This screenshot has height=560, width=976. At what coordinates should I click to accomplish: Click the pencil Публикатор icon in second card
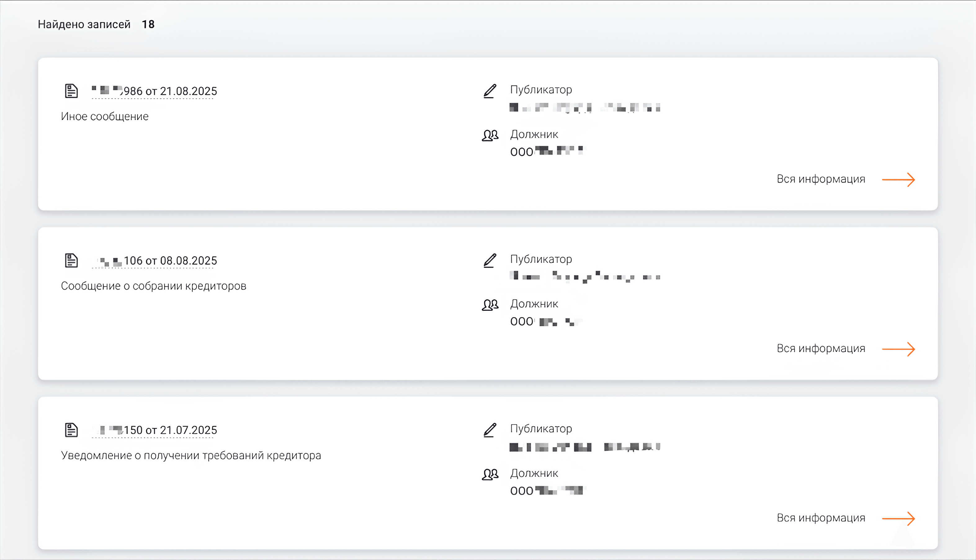pos(490,260)
